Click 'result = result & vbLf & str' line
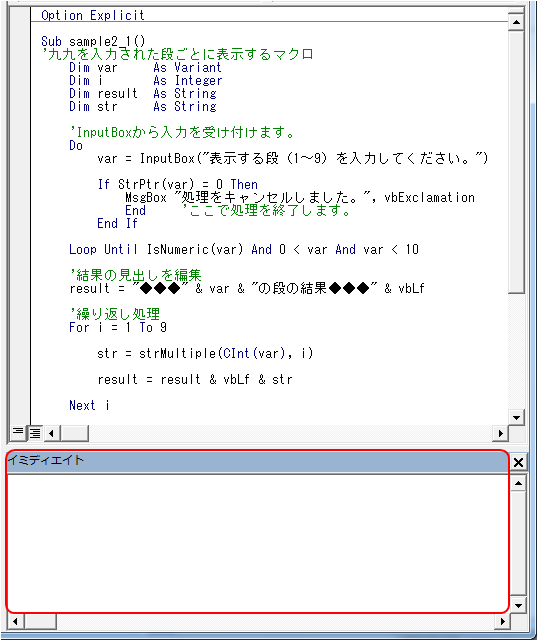This screenshot has height=641, width=538. [195, 380]
